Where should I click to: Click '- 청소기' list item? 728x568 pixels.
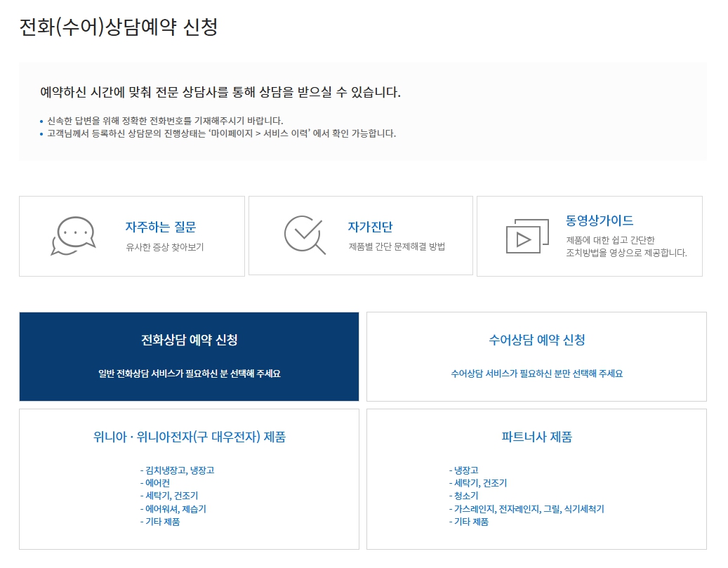pos(464,496)
